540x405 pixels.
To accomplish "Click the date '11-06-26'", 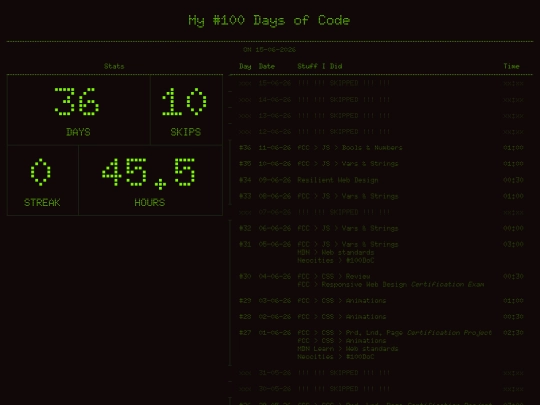I will pyautogui.click(x=275, y=148).
